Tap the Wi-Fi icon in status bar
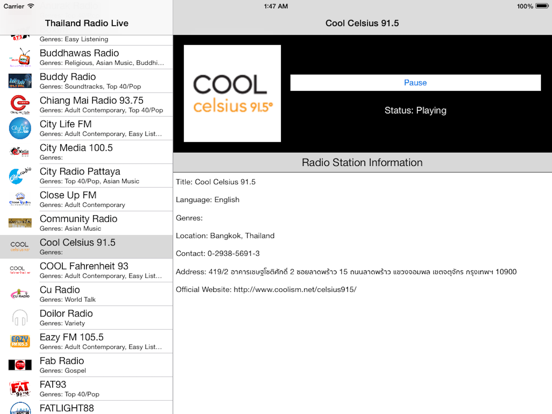552x414 pixels. click(x=30, y=6)
